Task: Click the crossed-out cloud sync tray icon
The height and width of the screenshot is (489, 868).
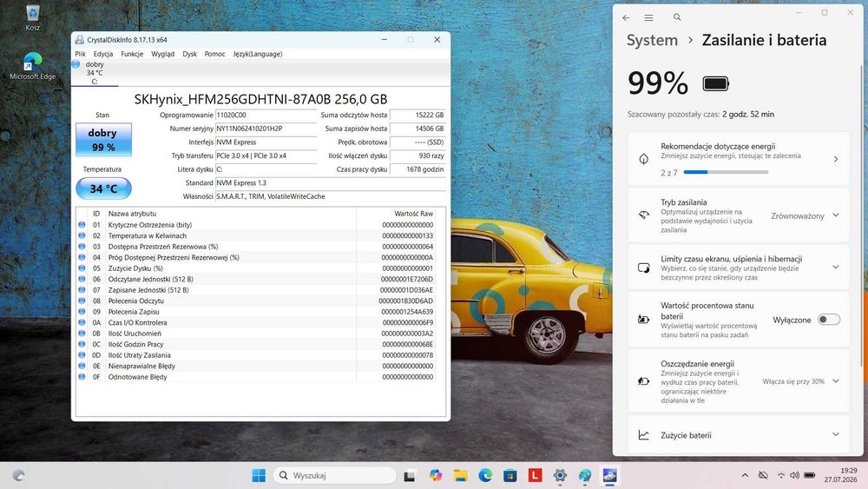Action: pos(763,475)
